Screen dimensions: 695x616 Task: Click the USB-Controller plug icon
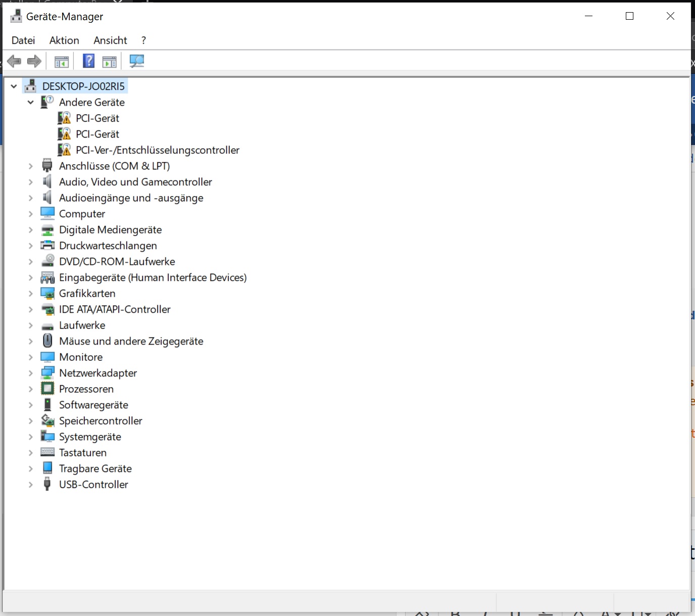tap(47, 484)
